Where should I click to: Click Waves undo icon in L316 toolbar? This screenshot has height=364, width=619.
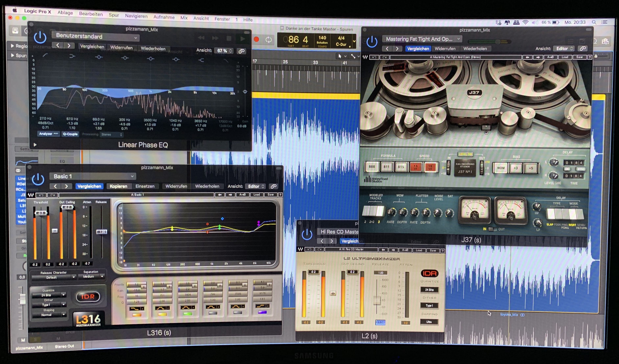[41, 195]
